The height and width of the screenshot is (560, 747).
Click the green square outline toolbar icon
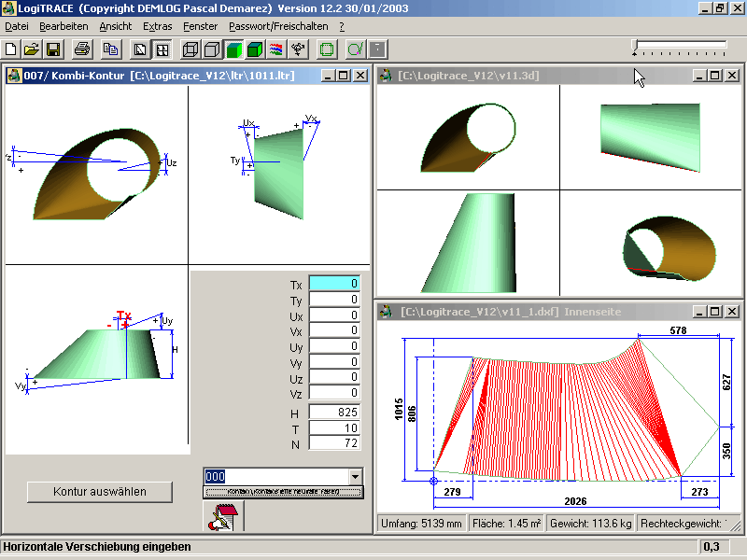(x=327, y=49)
